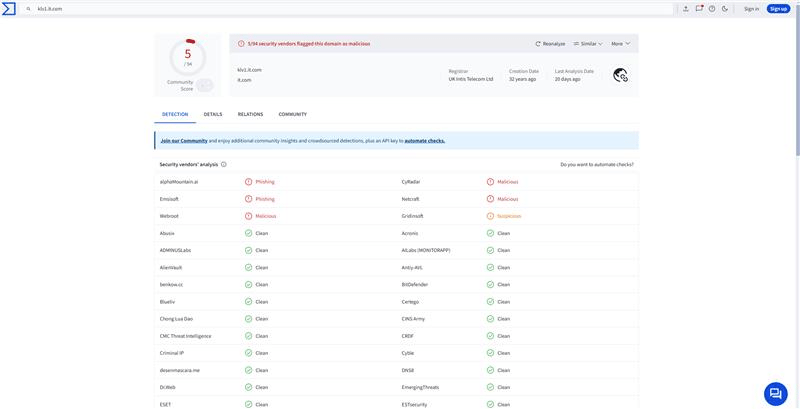
Task: Click the phishing alert icon for Emsisoft
Action: pos(248,199)
